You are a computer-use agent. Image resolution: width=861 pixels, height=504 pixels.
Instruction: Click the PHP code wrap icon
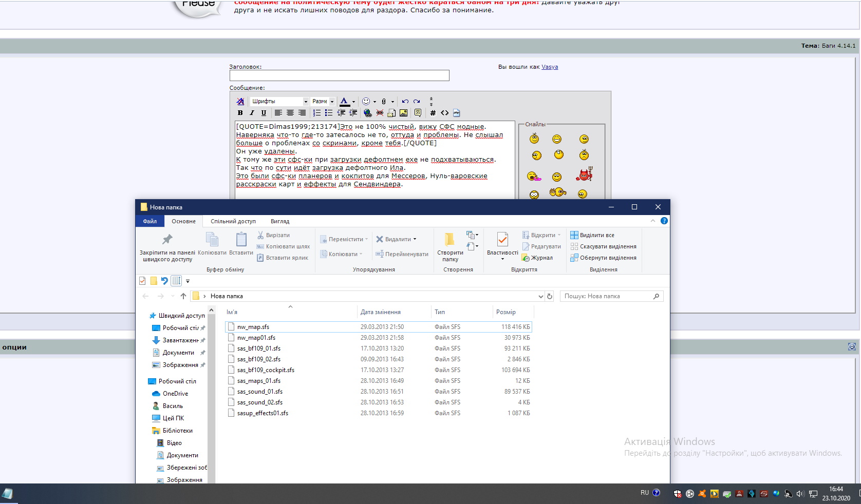457,113
